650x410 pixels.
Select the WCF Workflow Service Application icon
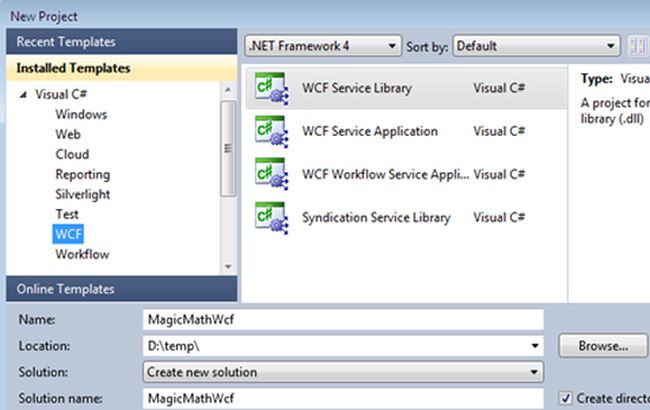pos(272,175)
